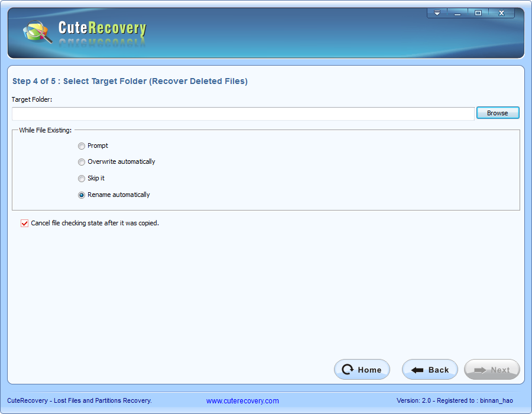The width and height of the screenshot is (532, 414).
Task: Minimize the CuteRecovery window
Action: click(x=458, y=13)
